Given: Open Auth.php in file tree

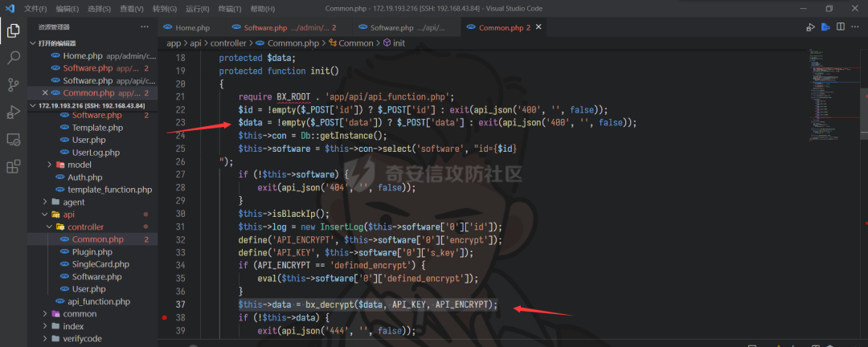Looking at the screenshot, I should pos(84,178).
